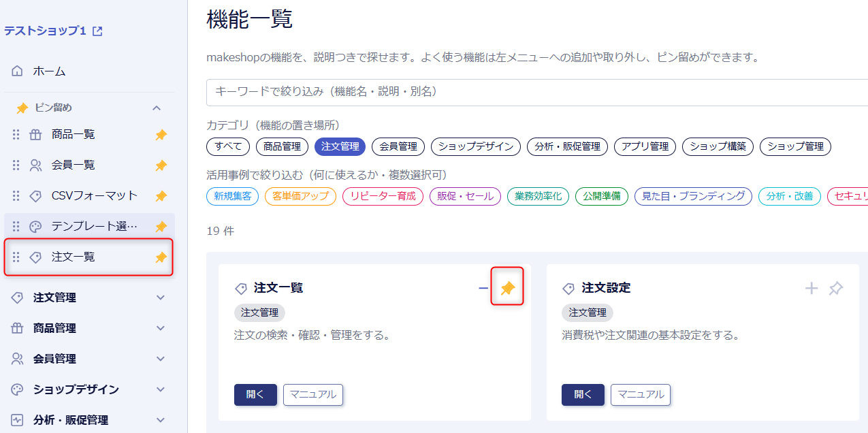
Task: Grab the drag handle beside 会員一覧
Action: pyautogui.click(x=16, y=165)
